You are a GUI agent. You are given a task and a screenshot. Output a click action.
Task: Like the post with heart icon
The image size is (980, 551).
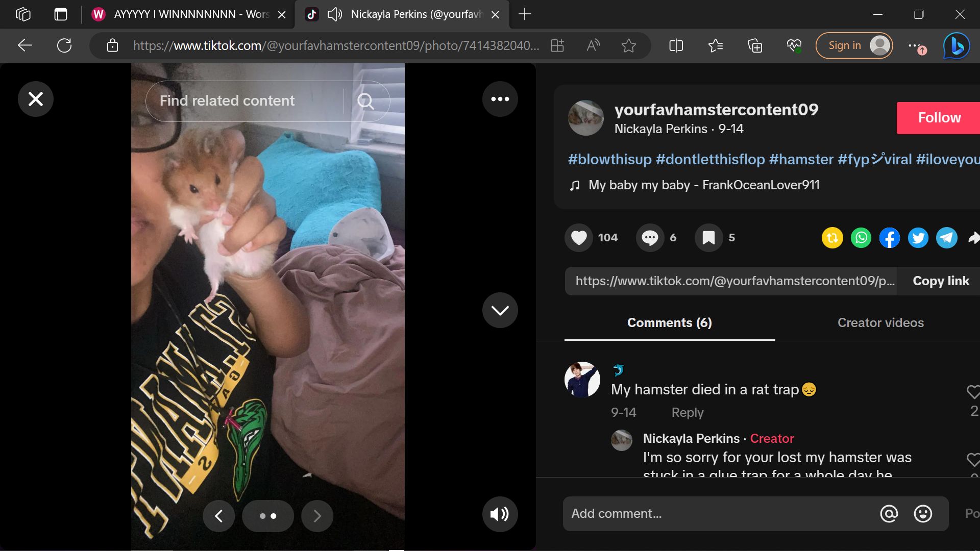579,238
